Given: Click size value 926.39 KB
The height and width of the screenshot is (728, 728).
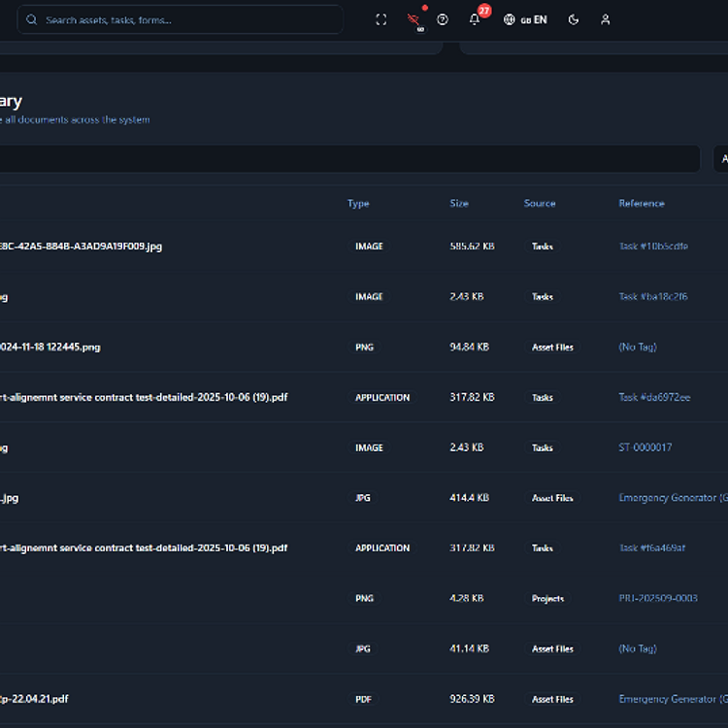Looking at the screenshot, I should coord(472,699).
